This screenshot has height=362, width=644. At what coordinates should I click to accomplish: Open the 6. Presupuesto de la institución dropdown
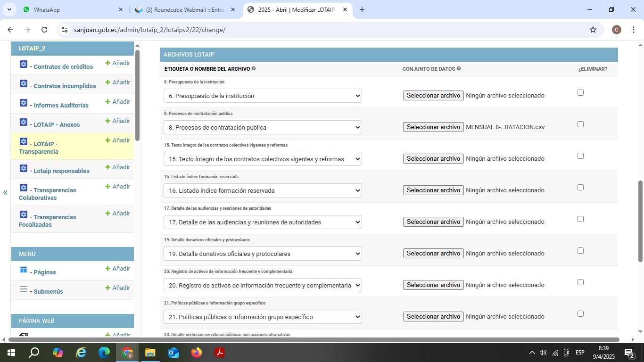pos(263,96)
